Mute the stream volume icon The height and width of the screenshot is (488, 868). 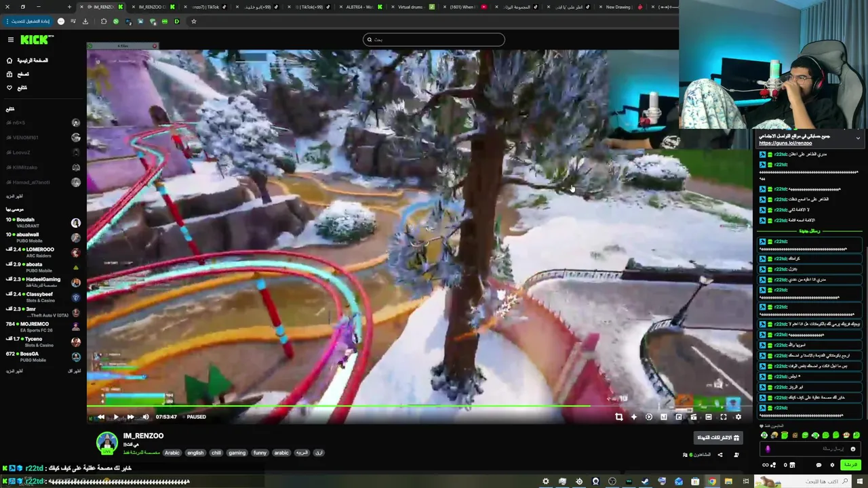point(145,417)
